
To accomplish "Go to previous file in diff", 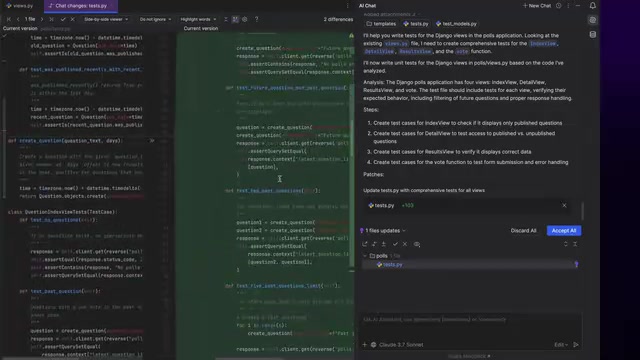I will [18, 19].
